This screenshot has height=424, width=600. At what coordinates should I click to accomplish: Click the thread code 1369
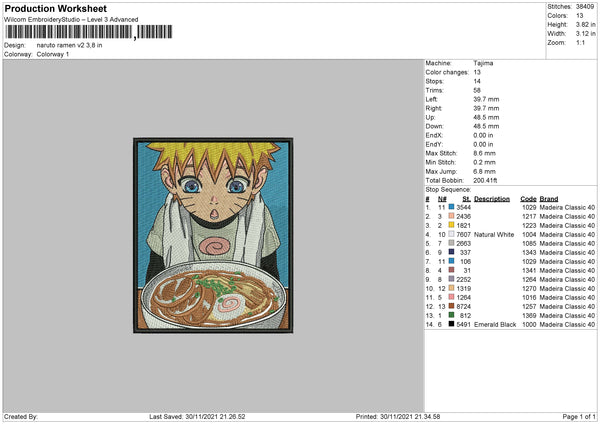click(529, 315)
